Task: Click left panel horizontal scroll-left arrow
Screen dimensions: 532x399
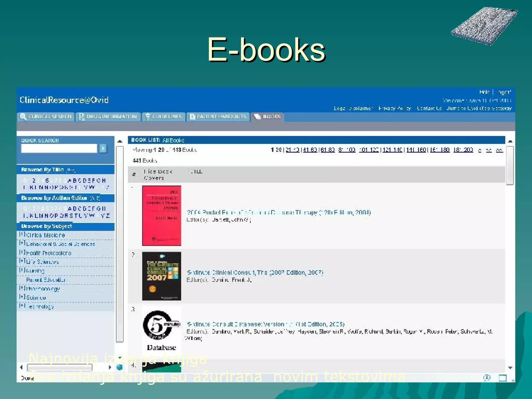Action: [21, 367]
